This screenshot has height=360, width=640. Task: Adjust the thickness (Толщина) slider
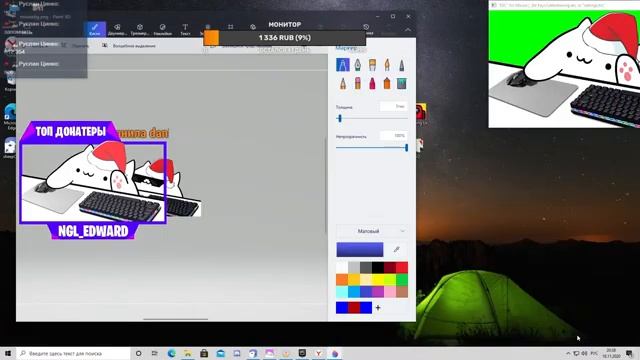point(371,118)
